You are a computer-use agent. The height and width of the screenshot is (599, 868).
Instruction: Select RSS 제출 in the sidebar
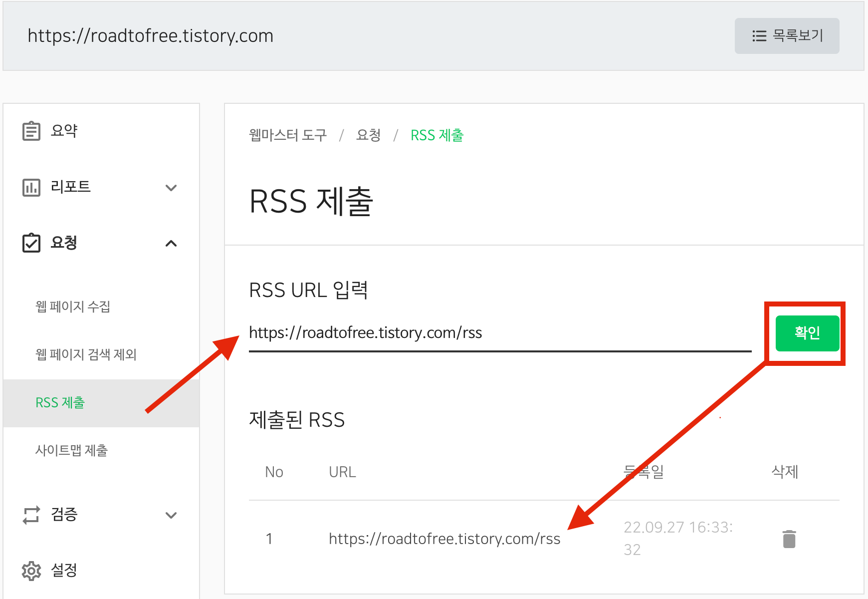click(x=60, y=403)
